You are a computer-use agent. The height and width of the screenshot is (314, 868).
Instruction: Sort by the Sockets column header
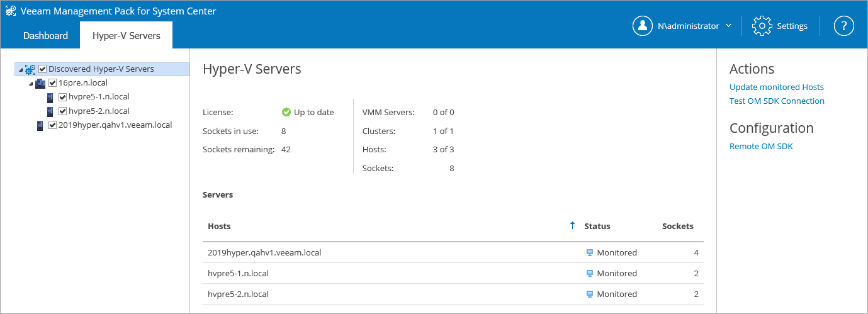click(x=678, y=227)
